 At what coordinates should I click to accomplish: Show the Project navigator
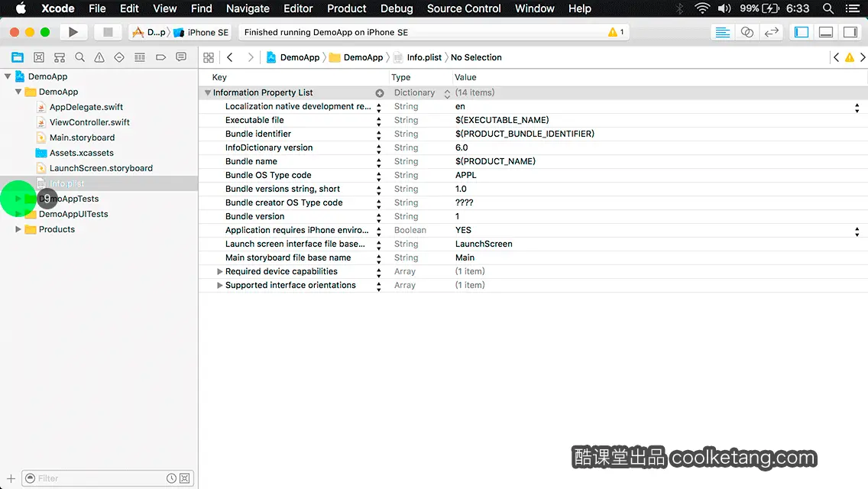tap(18, 57)
